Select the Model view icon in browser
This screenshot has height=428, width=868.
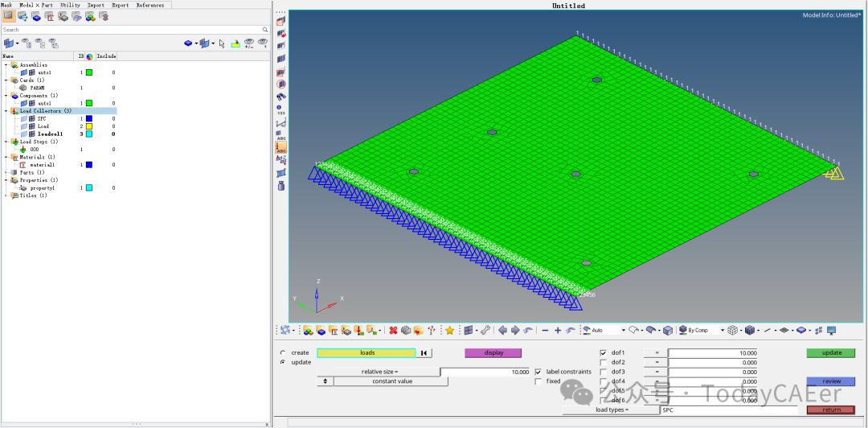point(9,17)
